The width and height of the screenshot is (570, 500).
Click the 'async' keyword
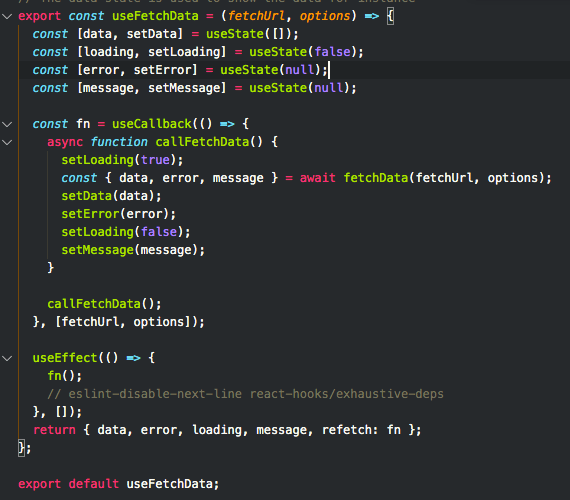[65, 142]
